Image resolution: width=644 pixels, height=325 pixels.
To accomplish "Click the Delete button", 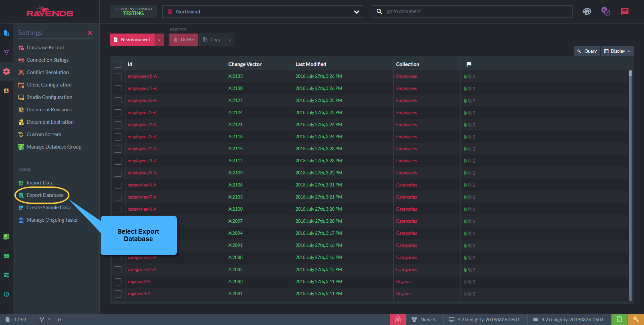I will point(183,40).
